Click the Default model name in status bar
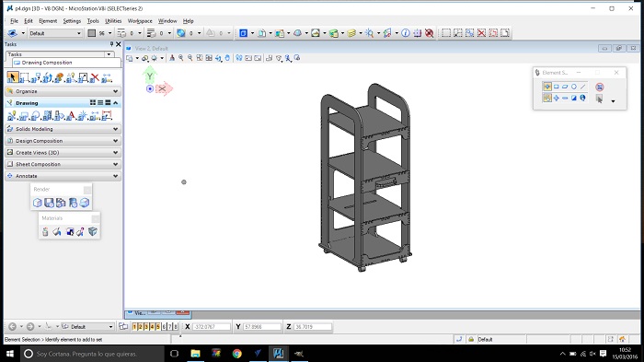Image resolution: width=644 pixels, height=362 pixels. [485, 339]
